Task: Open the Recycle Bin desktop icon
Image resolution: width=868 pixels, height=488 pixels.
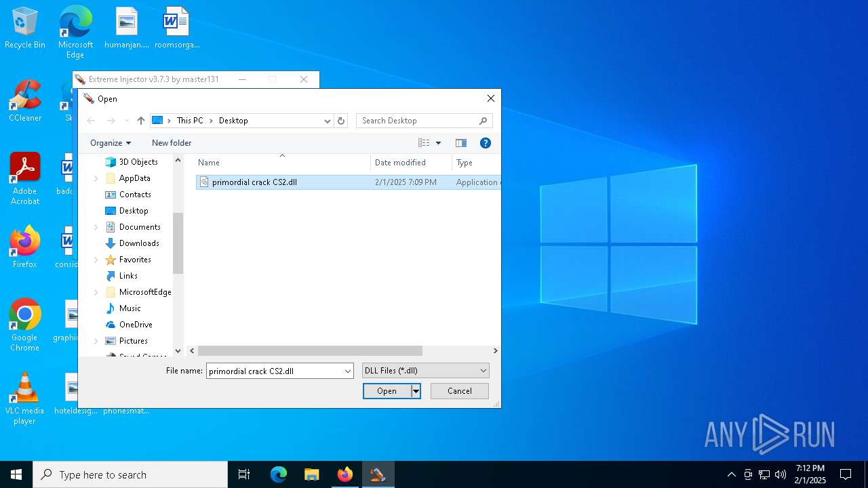Action: click(25, 28)
